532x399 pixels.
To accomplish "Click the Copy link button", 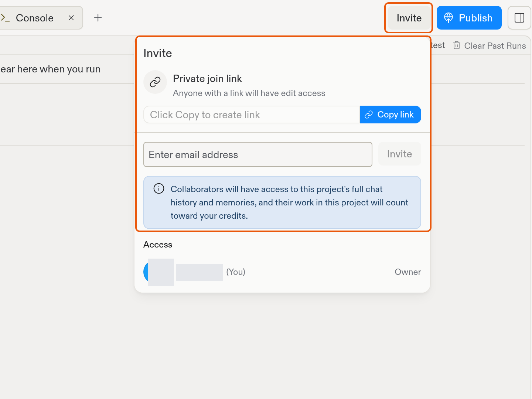I will (x=390, y=115).
